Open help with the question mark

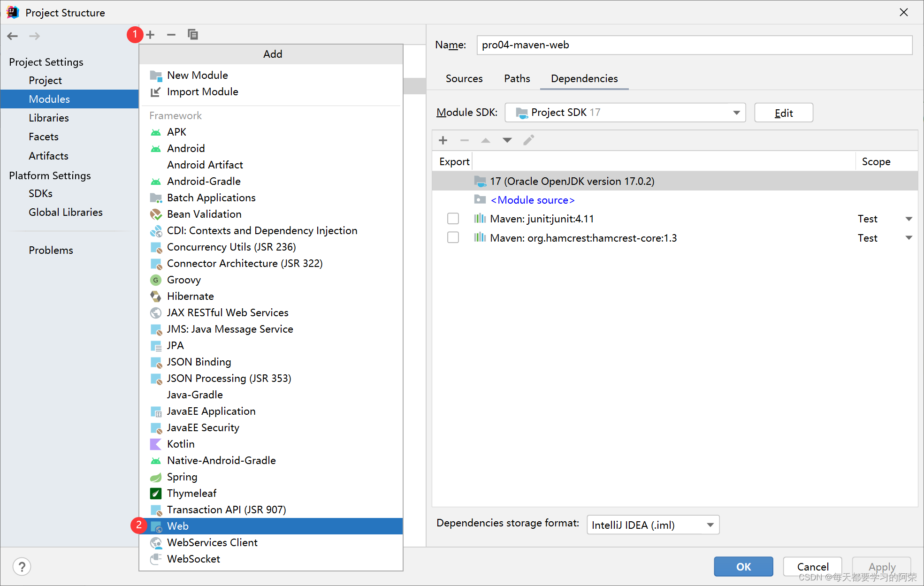tap(22, 566)
